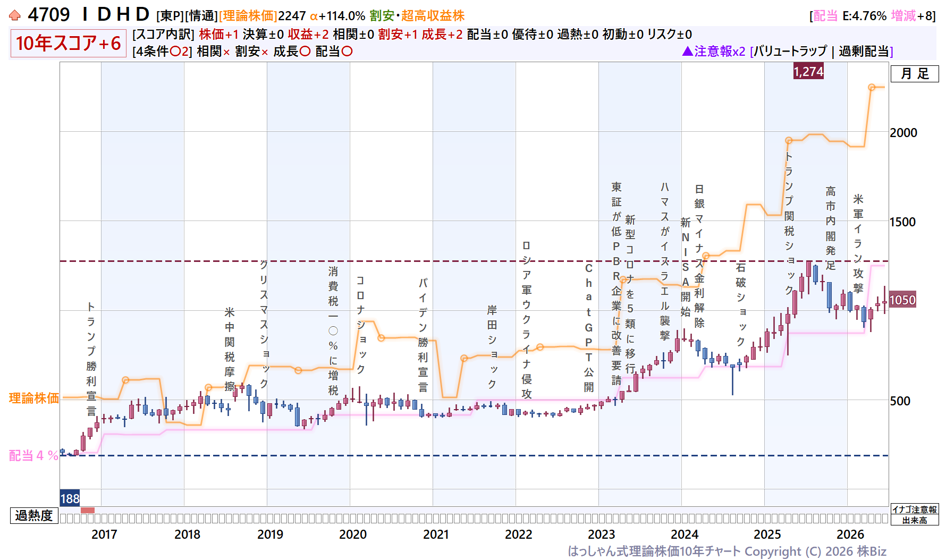The height and width of the screenshot is (560, 946).
Task: Click the 東証が低PBR企業に改善要請 annotation
Action: pos(616,284)
